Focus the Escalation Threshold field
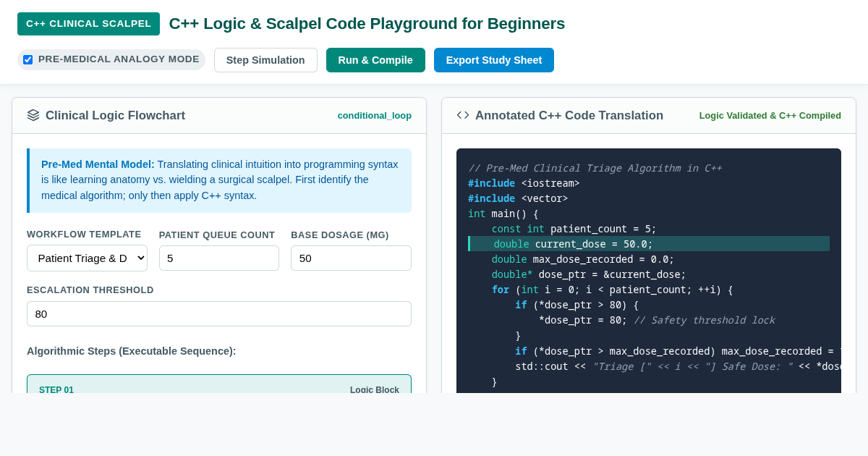This screenshot has width=868, height=456. 219,313
